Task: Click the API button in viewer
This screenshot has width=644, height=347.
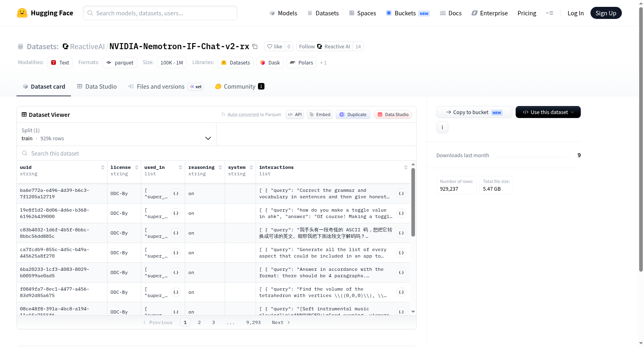Action: (295, 114)
